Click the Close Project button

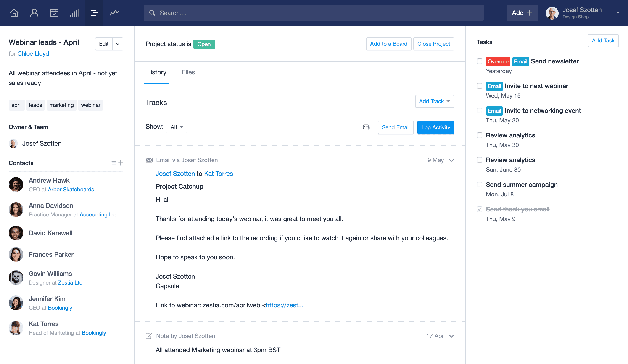[x=434, y=44]
